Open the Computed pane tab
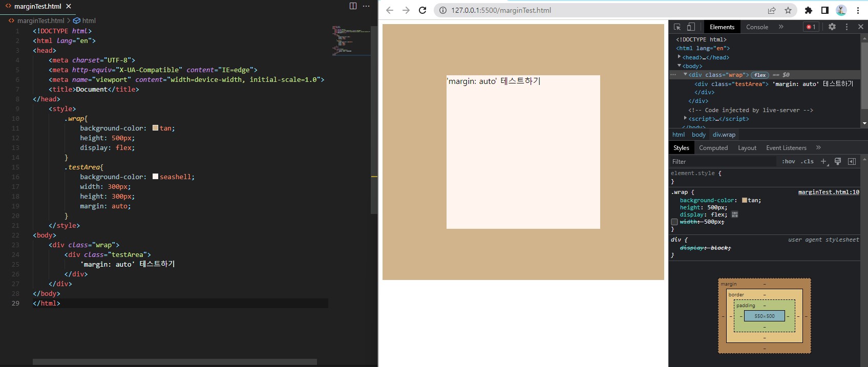 pyautogui.click(x=713, y=148)
